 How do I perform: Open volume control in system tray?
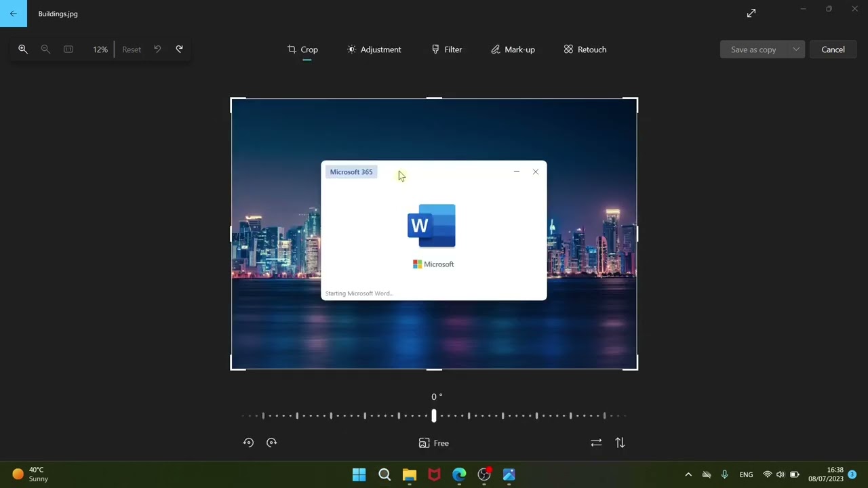pos(781,474)
